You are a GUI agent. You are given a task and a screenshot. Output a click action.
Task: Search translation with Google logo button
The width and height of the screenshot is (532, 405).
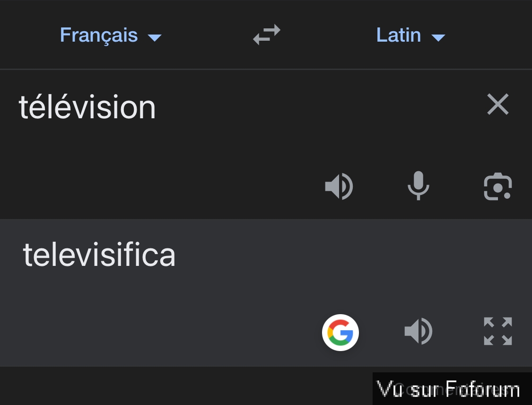(340, 332)
